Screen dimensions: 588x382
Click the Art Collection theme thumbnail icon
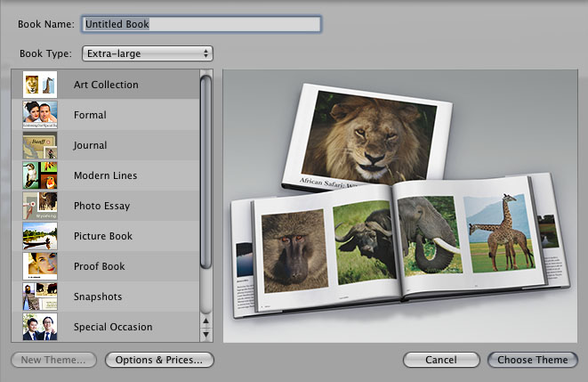(40, 85)
